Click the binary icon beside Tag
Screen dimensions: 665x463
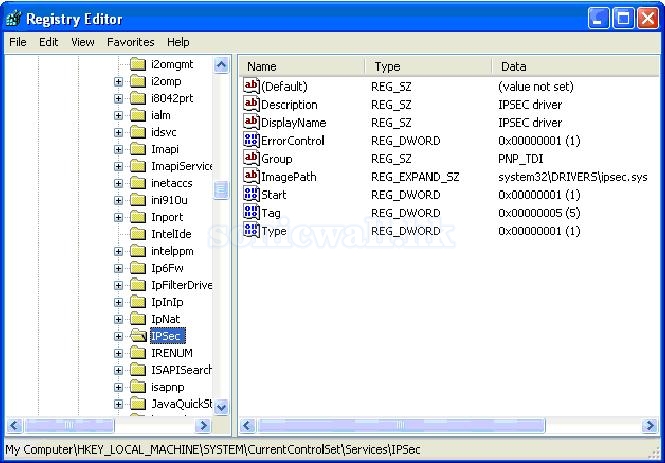(x=251, y=212)
